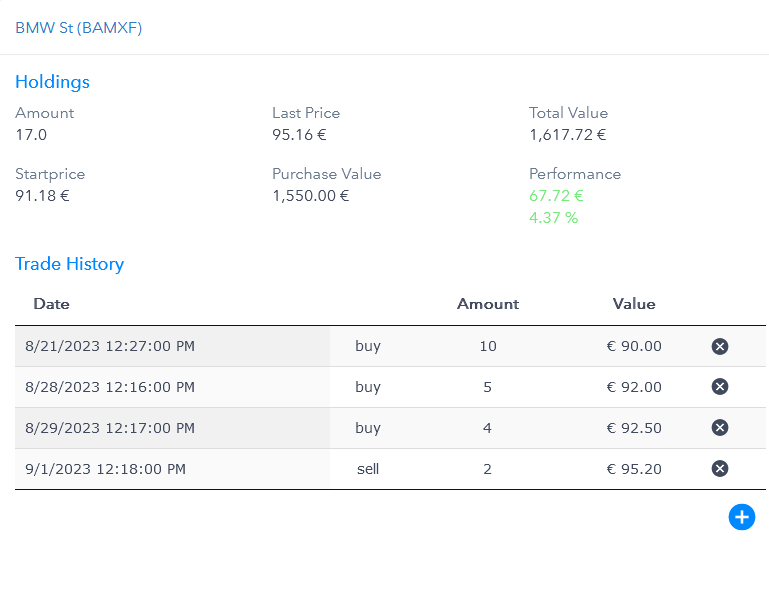
Task: Open the BMW St (BAMXF) link
Action: (x=78, y=27)
